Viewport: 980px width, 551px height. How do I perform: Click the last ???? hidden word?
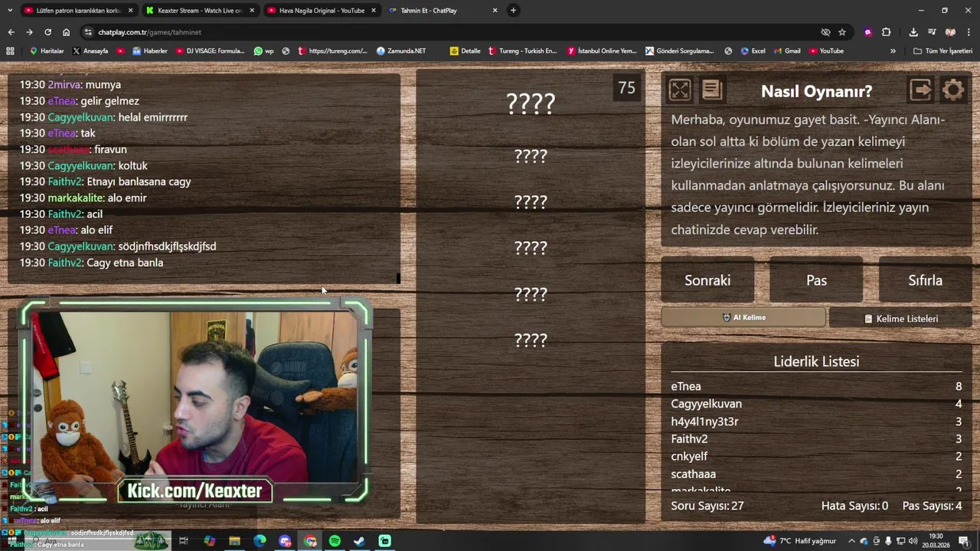(531, 340)
